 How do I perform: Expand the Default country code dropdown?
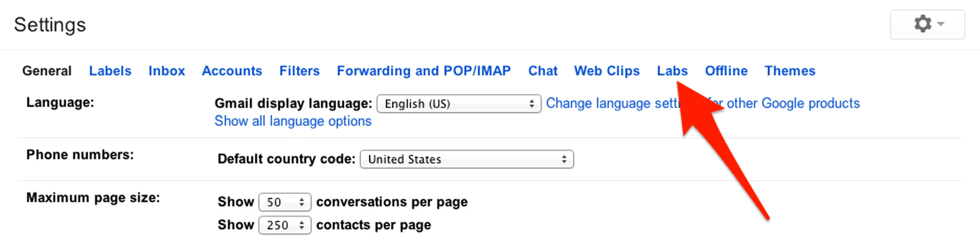pos(467,159)
